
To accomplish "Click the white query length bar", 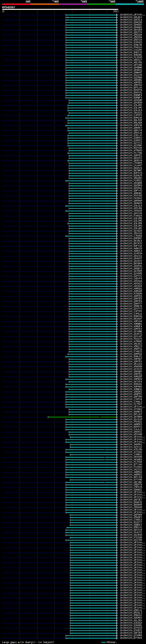I will click(60, 9).
